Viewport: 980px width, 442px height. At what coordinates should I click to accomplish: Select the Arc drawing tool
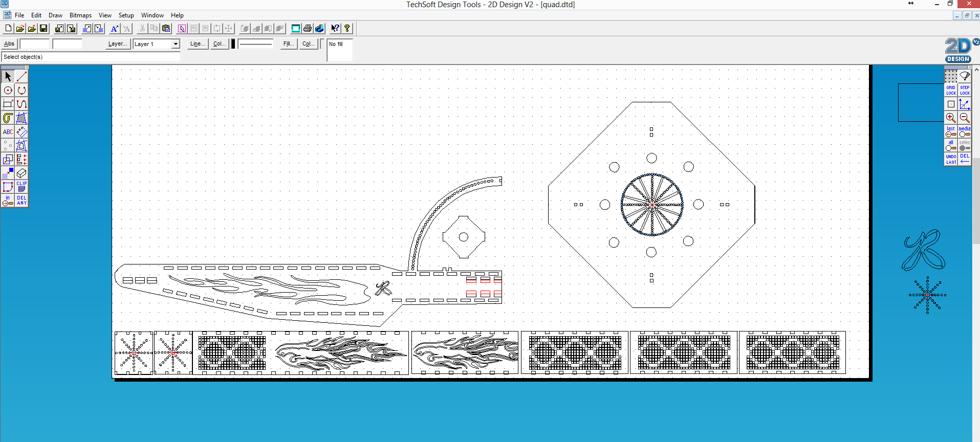tap(21, 91)
